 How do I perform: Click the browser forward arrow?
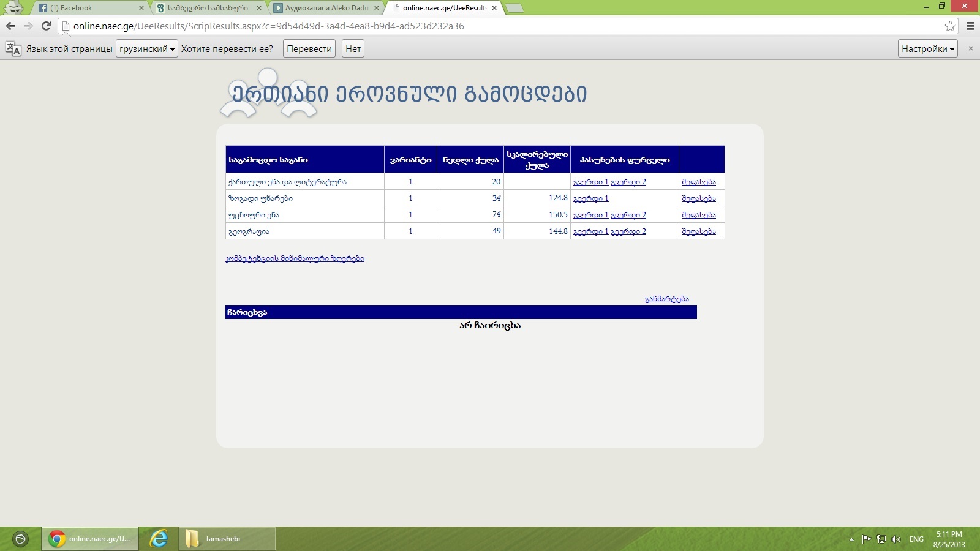28,26
